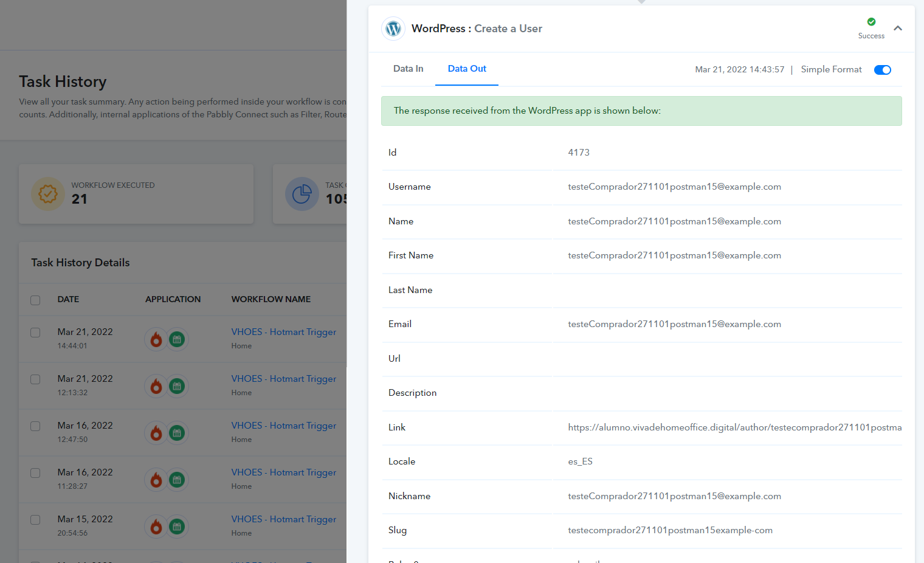The width and height of the screenshot is (924, 563).
Task: Tick the checkbox for Mar 21, 2022 14:44:01 row
Action: 35,333
